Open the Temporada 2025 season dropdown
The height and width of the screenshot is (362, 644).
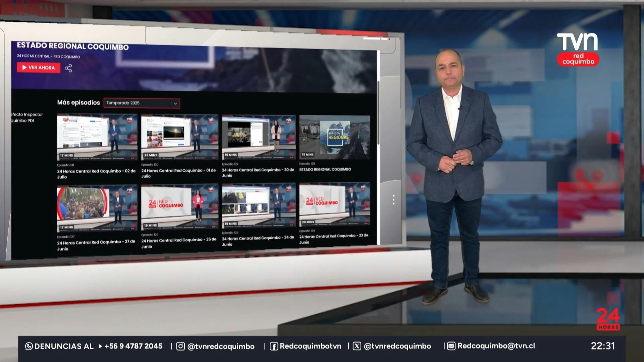pyautogui.click(x=142, y=103)
